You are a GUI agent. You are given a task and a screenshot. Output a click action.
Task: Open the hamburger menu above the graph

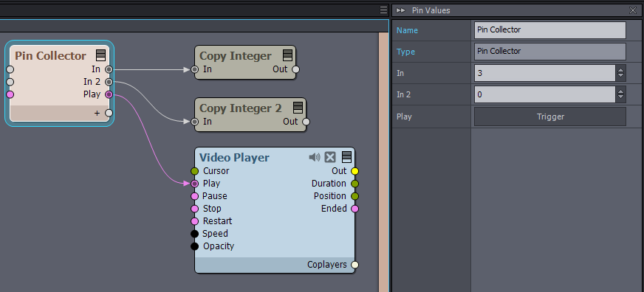pyautogui.click(x=383, y=10)
